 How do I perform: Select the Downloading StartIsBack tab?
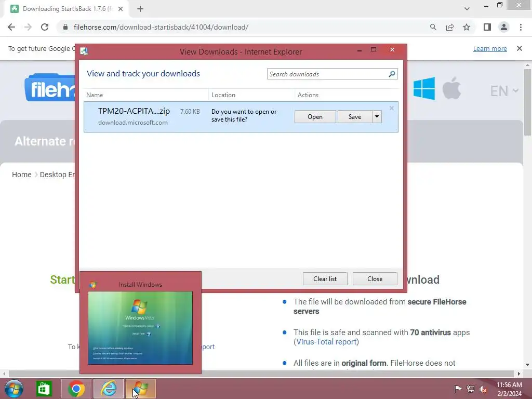point(67,9)
